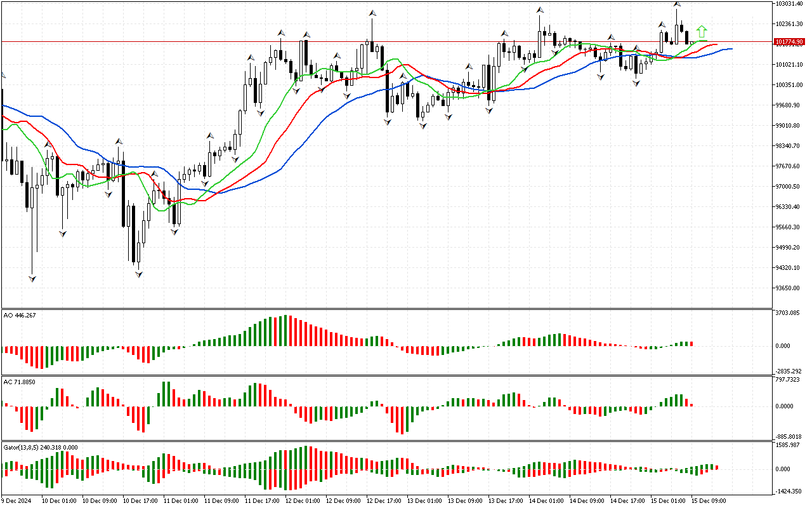
Task: Click the 14 Dec 01:00 time label
Action: click(546, 501)
